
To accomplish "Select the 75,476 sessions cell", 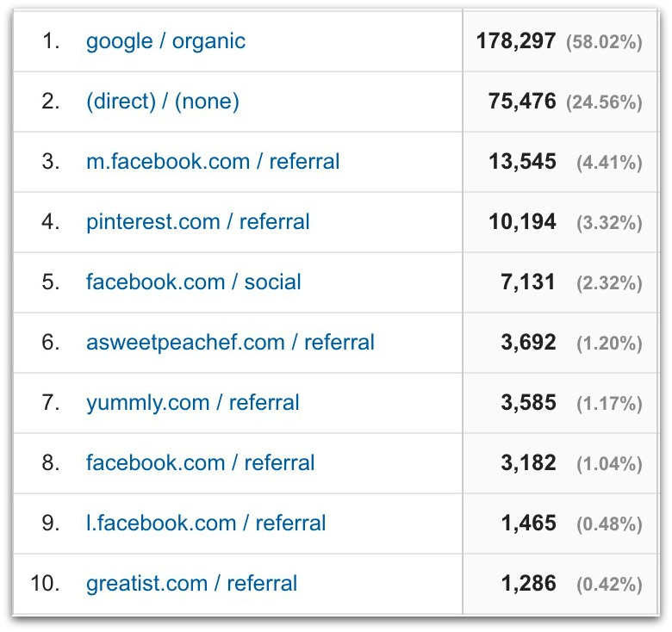I will [x=521, y=102].
